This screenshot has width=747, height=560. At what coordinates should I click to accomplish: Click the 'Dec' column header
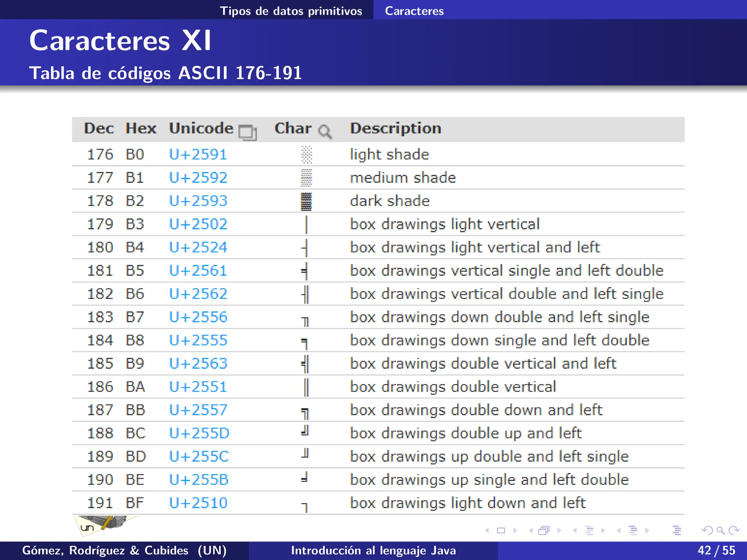99,128
